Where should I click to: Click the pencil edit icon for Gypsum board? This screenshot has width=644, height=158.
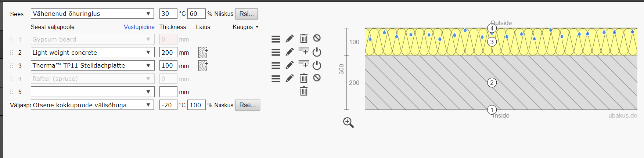coord(289,39)
